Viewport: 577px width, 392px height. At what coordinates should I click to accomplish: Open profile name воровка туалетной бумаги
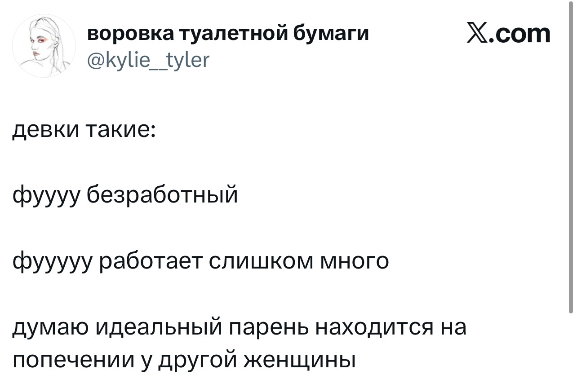(x=228, y=33)
